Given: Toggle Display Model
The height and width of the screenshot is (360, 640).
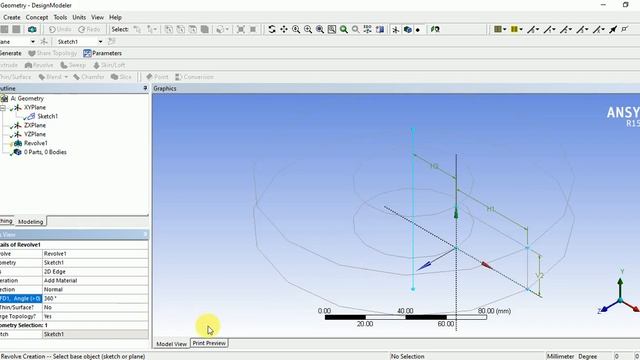Looking at the screenshot, I should [407, 29].
